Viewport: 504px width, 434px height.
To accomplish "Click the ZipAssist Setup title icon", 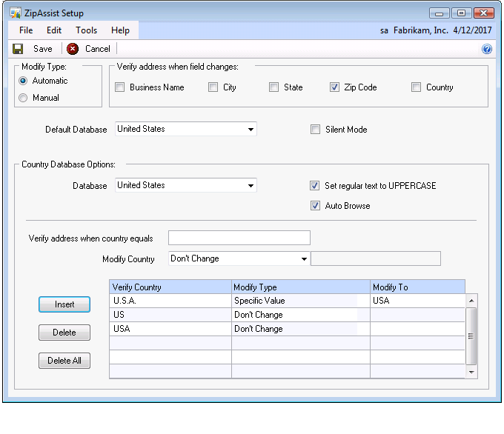I will coord(15,13).
